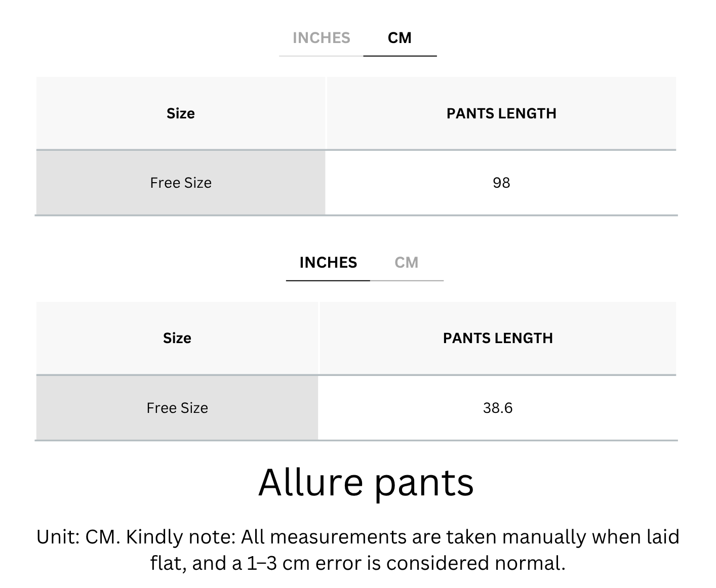Select the active CM tab in top chart

tap(400, 38)
